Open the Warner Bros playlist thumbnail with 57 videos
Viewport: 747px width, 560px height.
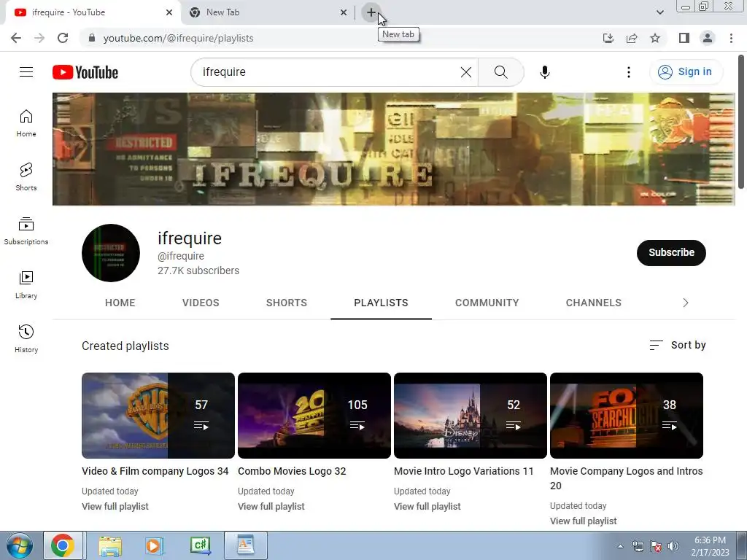point(158,416)
